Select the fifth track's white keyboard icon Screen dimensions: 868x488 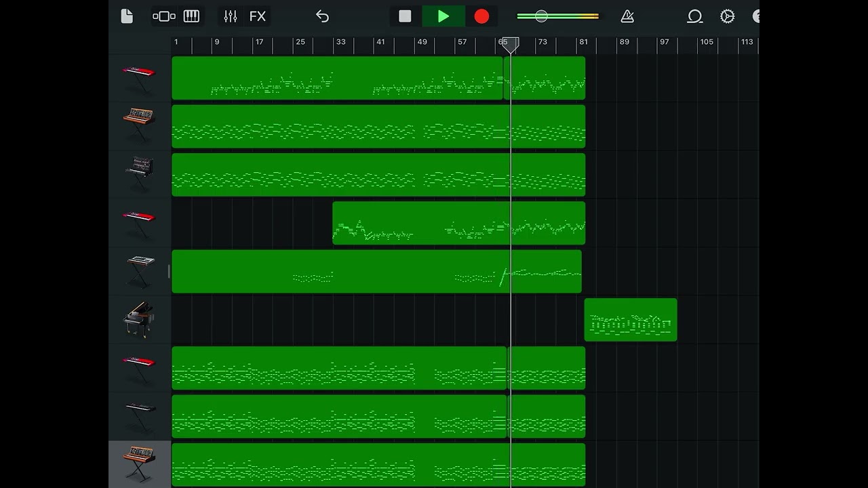(x=140, y=271)
